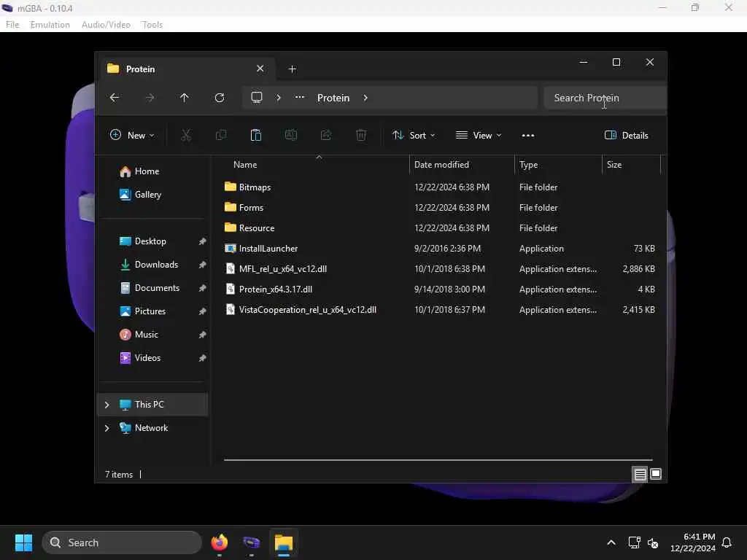Click the mGBA taskbar icon
747x560 pixels.
tap(252, 542)
